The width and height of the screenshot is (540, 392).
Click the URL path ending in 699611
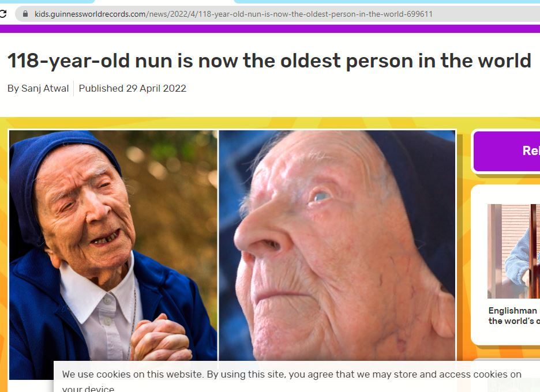pyautogui.click(x=289, y=14)
